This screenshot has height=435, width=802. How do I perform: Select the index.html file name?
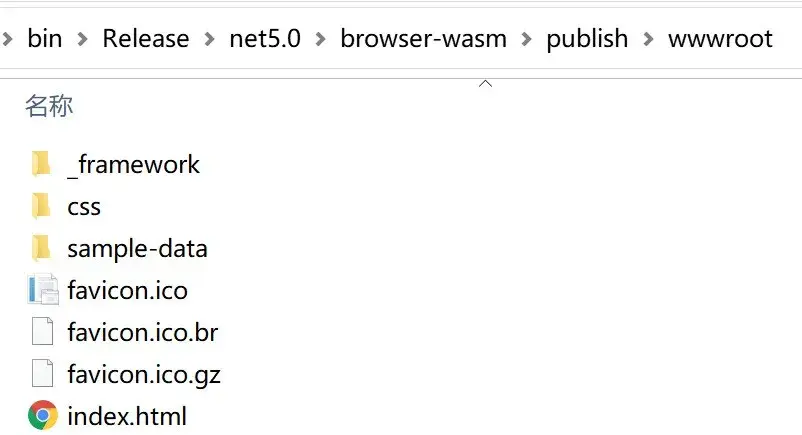tap(127, 416)
